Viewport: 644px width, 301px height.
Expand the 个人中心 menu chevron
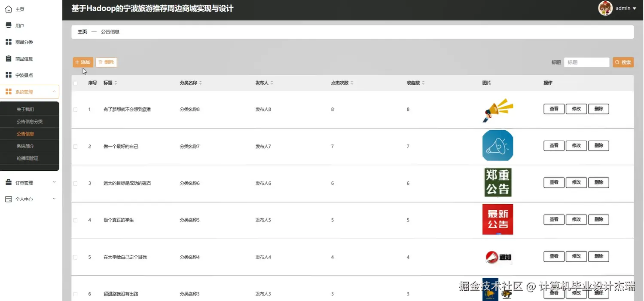click(x=54, y=199)
